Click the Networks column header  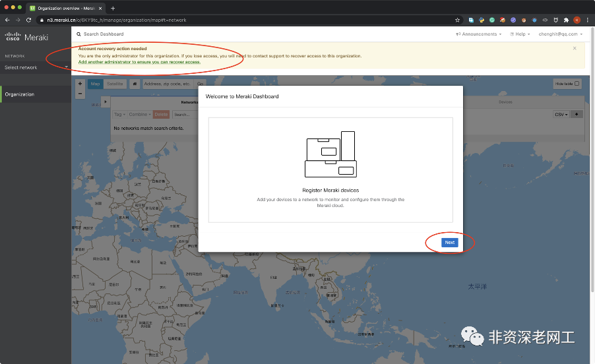pos(189,102)
